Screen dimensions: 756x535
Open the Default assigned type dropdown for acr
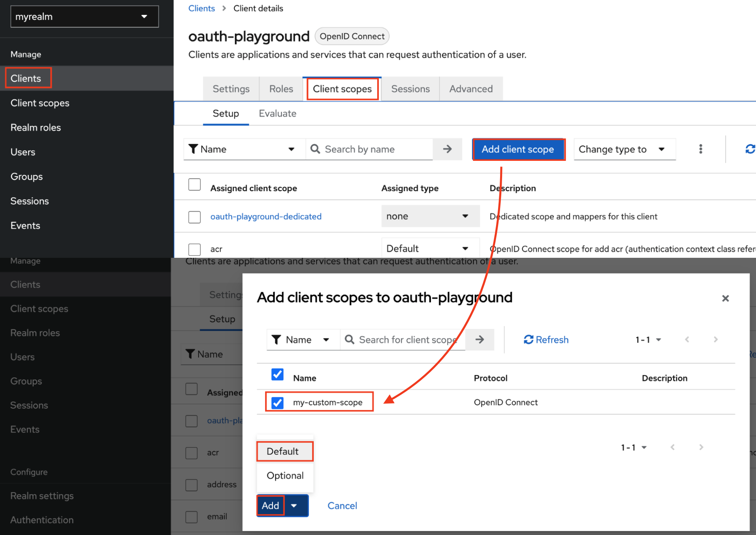point(431,249)
